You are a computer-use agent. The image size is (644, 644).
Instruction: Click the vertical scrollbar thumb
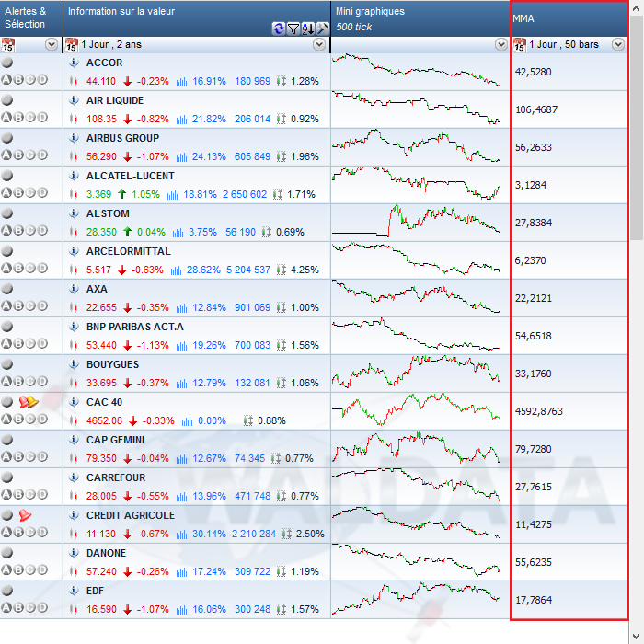(x=637, y=128)
